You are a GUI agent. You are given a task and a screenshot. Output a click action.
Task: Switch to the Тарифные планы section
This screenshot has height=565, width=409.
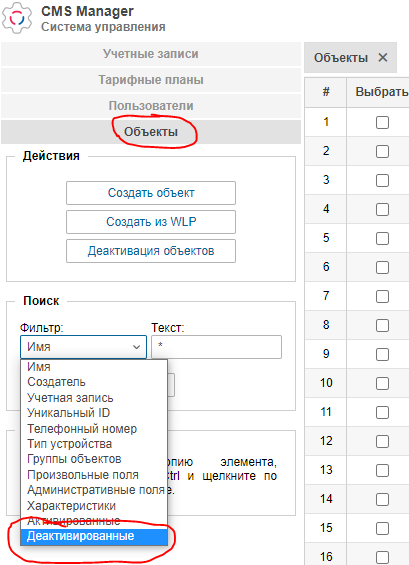pos(151,80)
